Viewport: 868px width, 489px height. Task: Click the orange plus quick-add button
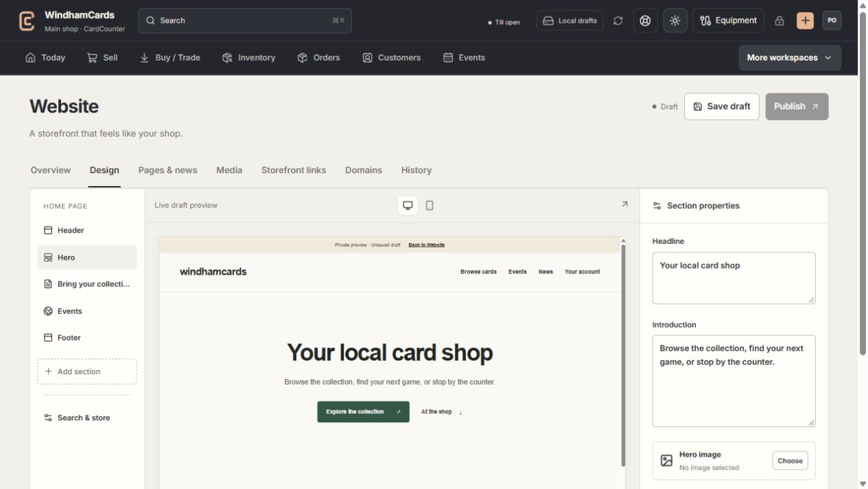(805, 21)
